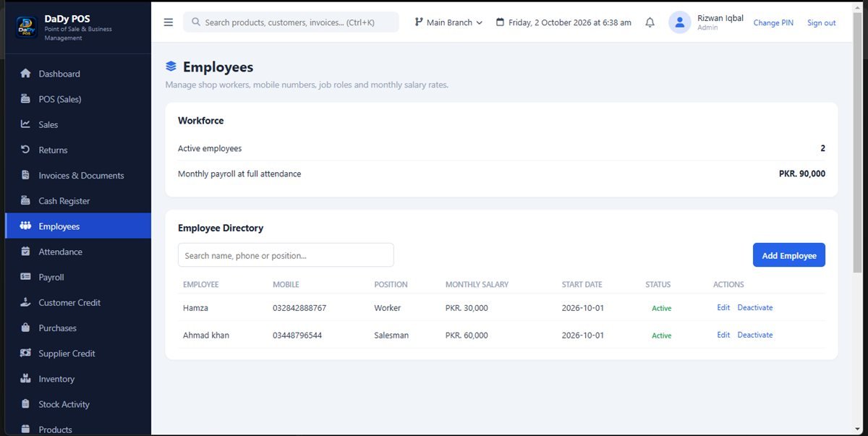Click the calendar icon beside the date
The height and width of the screenshot is (436, 868).
pyautogui.click(x=501, y=22)
